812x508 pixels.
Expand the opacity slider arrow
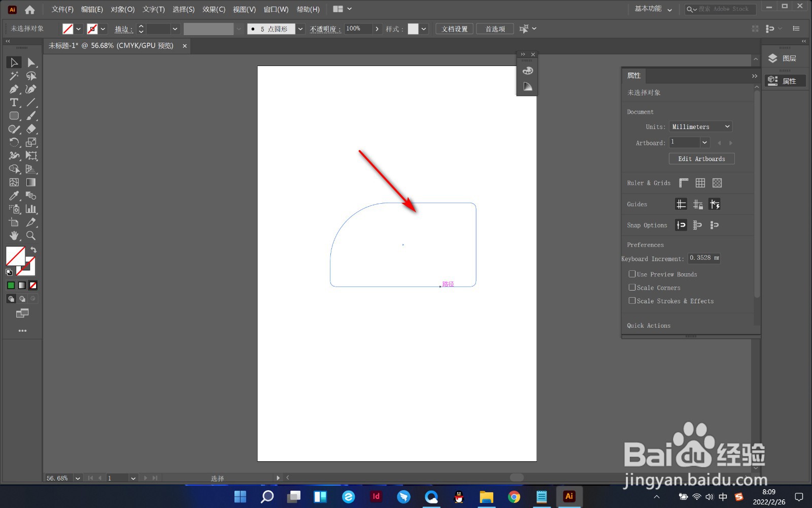tap(377, 29)
